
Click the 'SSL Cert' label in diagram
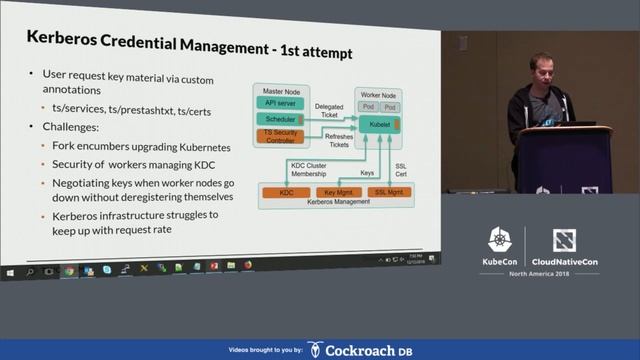[401, 170]
